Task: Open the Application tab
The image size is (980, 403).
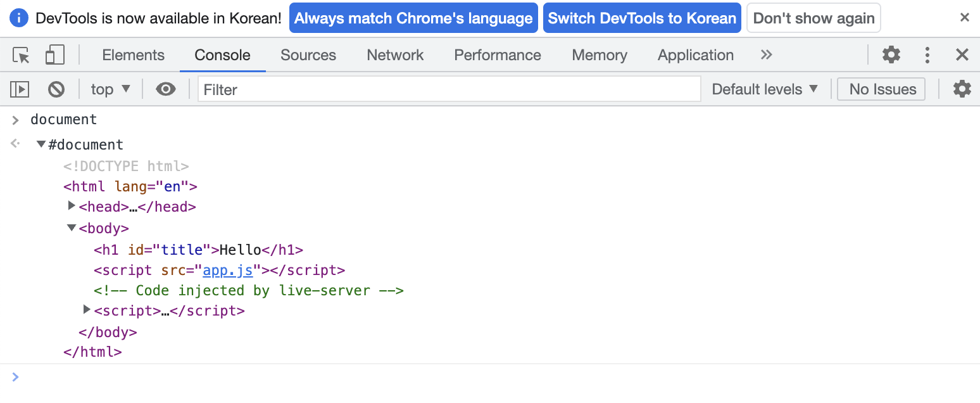Action: click(x=696, y=55)
